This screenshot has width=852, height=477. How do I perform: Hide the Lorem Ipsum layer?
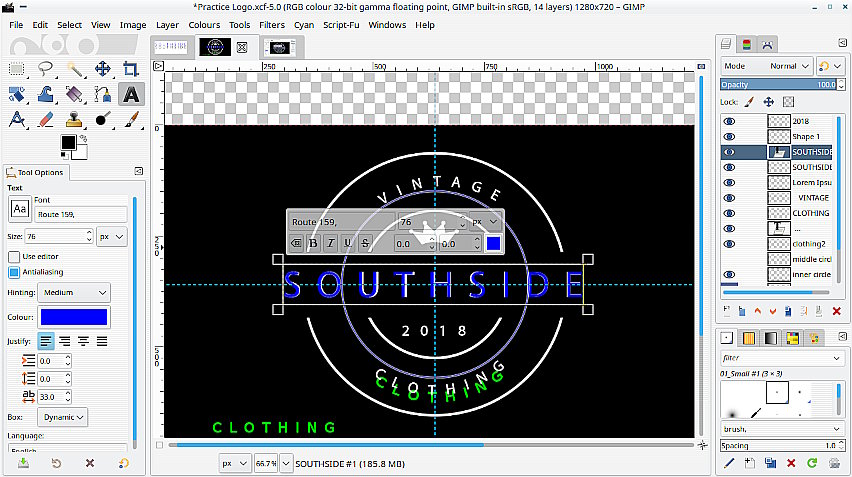729,183
